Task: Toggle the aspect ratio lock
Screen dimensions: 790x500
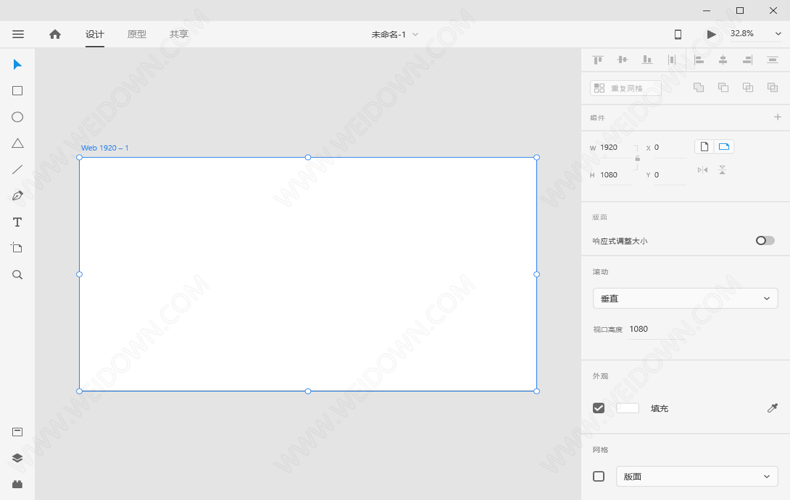Action: 637,158
